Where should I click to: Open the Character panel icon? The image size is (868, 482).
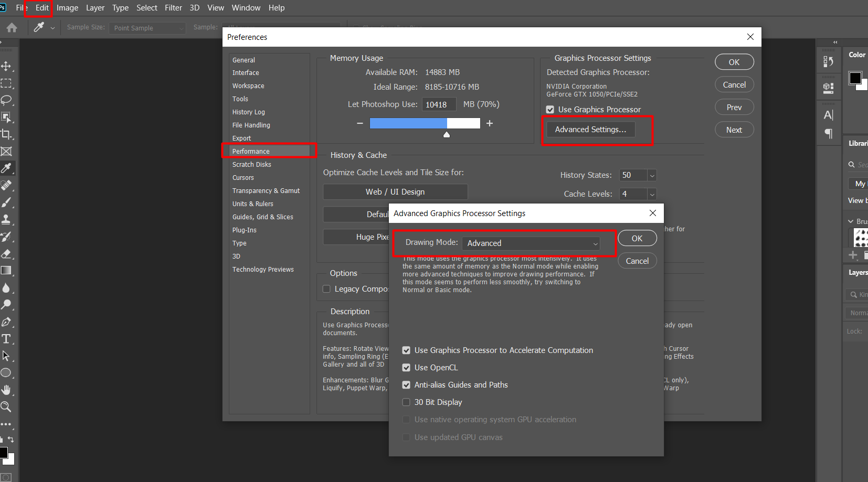(x=829, y=114)
